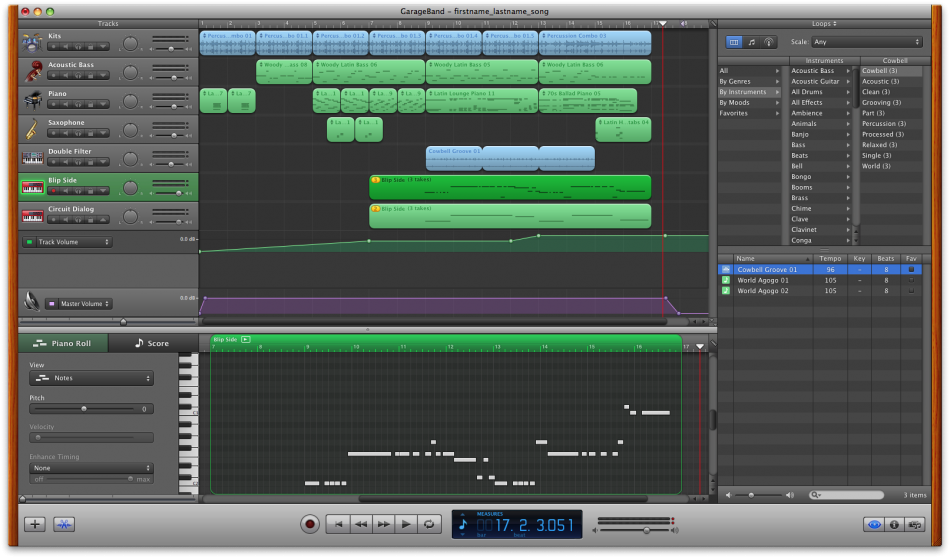Open the Media Browser button
This screenshot has width=950, height=558.
coord(914,525)
